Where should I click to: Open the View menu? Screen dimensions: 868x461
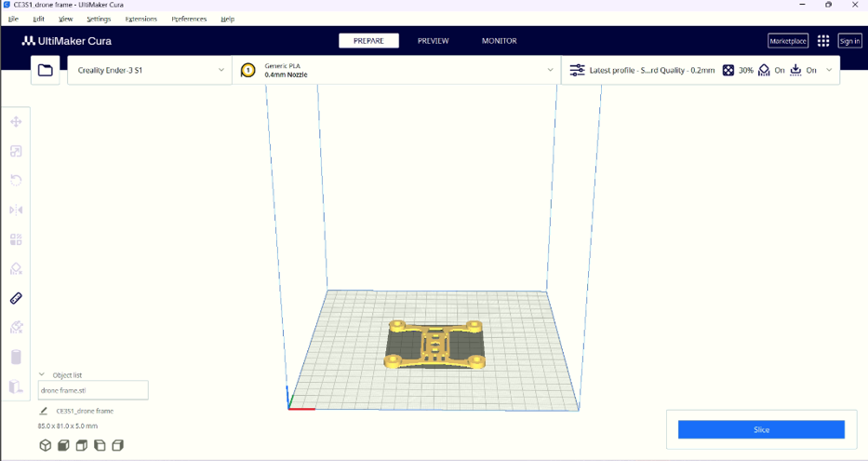point(66,19)
